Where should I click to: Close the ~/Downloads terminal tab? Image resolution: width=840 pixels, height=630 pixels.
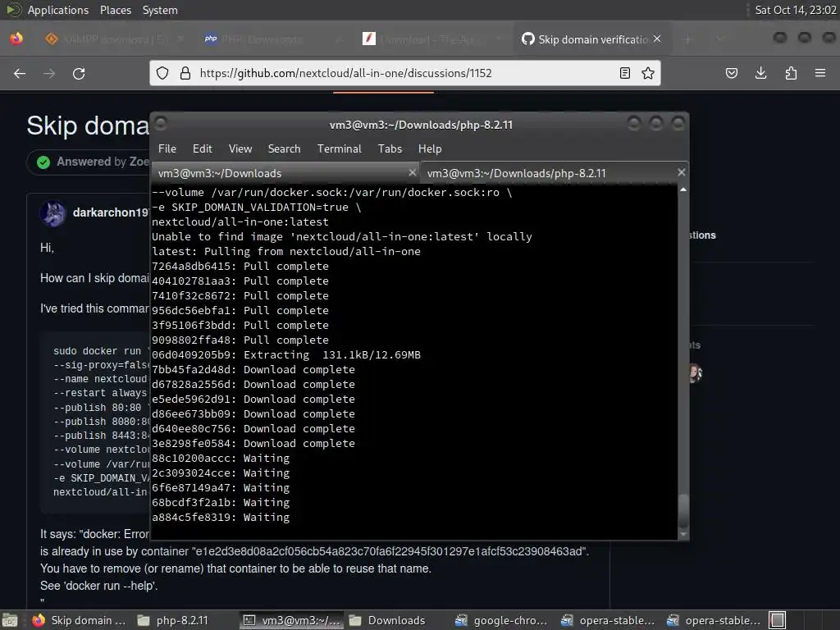point(412,172)
